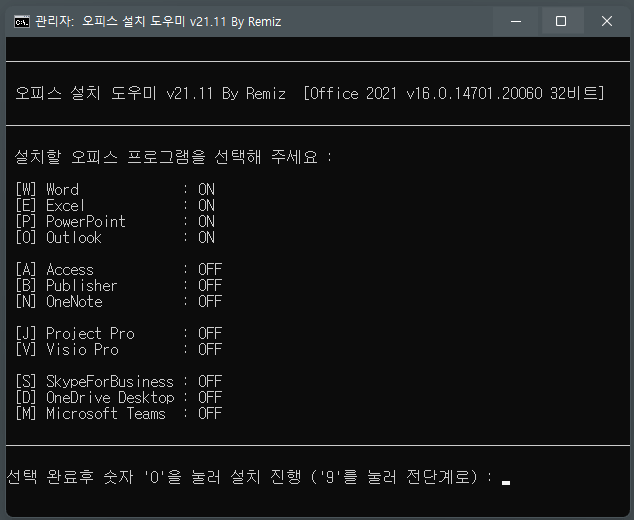Click the Office 2021 version header text

[x=454, y=94]
